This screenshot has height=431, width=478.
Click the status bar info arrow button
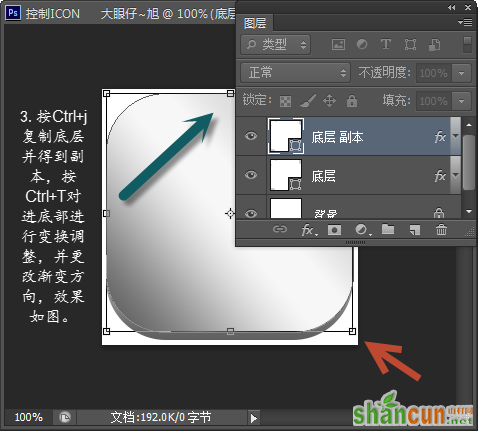(x=254, y=418)
